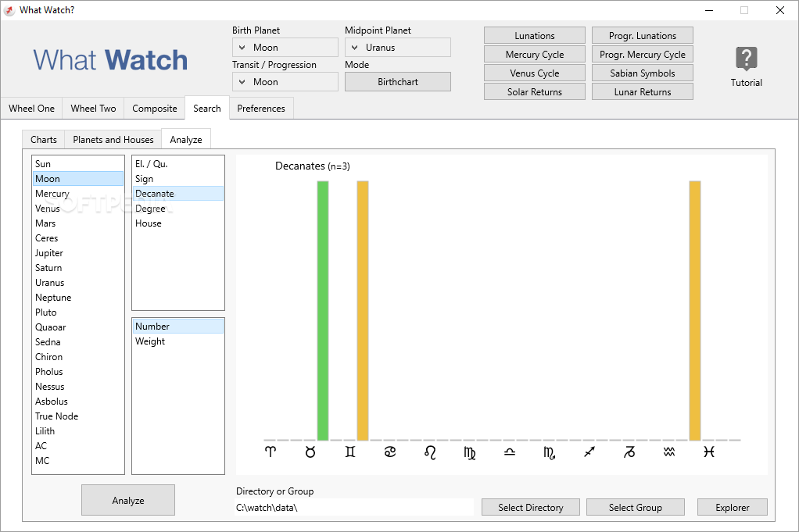799x532 pixels.
Task: Open the Birth Planet dropdown
Action: [285, 48]
